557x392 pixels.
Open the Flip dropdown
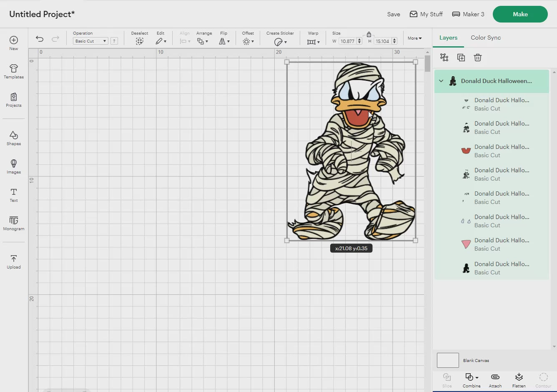click(224, 41)
